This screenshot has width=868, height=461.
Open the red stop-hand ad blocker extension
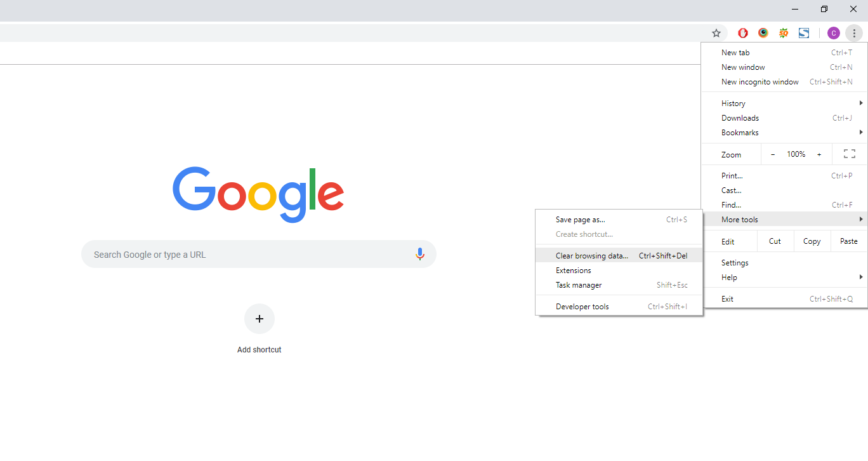743,33
